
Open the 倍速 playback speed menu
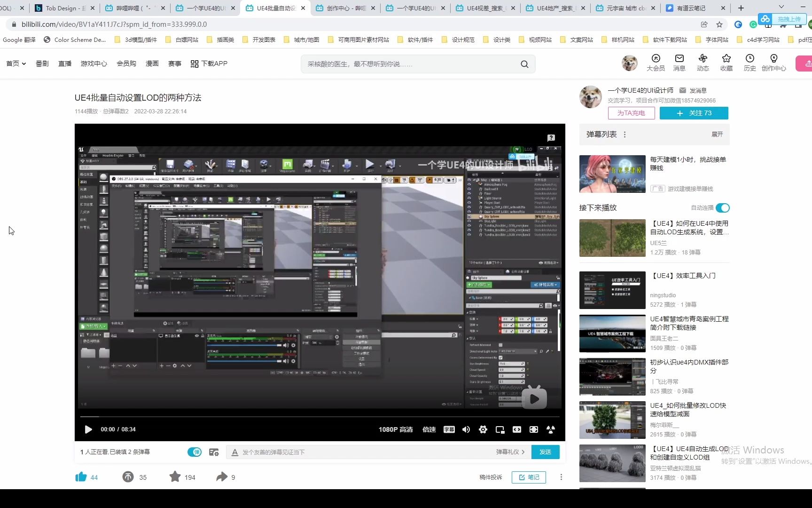point(429,429)
